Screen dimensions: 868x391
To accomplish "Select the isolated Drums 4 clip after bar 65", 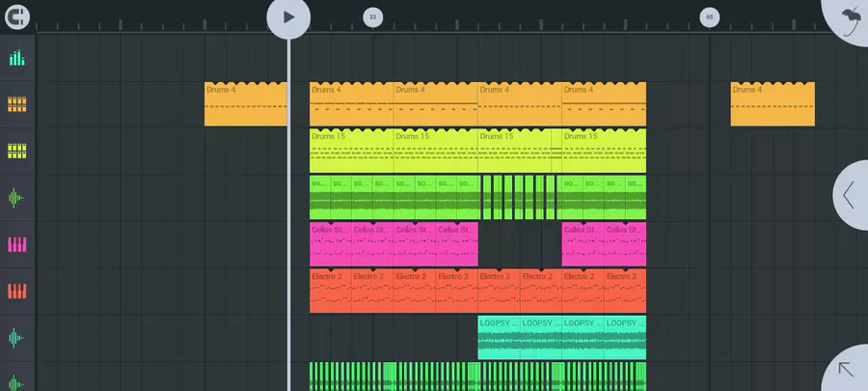I will coord(773,104).
